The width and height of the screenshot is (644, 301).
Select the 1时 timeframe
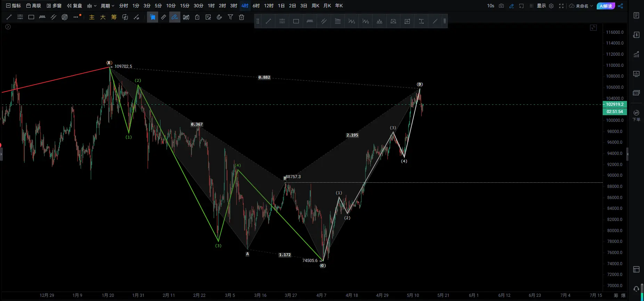tap(211, 6)
